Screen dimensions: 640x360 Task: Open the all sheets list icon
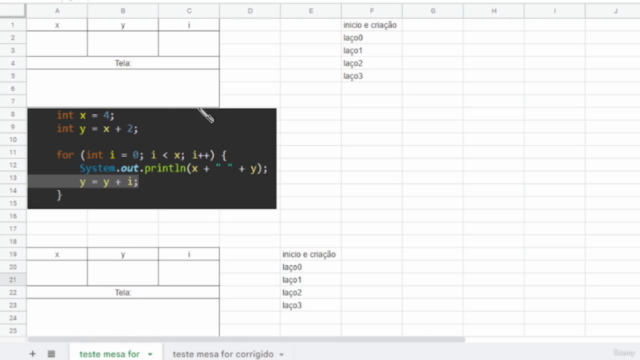tap(51, 354)
